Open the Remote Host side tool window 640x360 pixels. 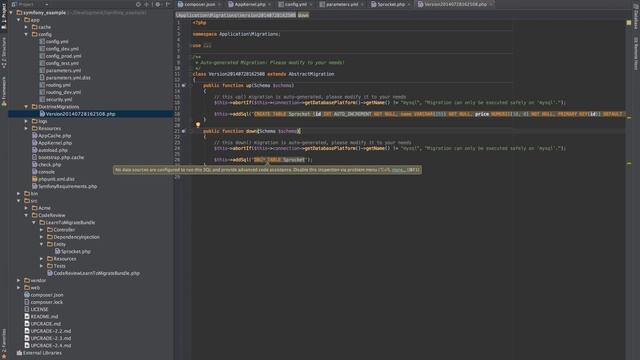(x=636, y=53)
